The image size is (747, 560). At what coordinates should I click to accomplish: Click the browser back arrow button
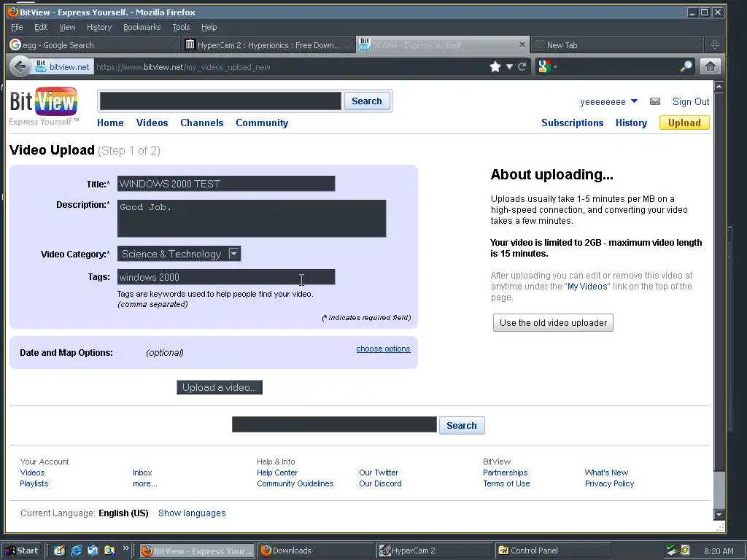coord(20,66)
